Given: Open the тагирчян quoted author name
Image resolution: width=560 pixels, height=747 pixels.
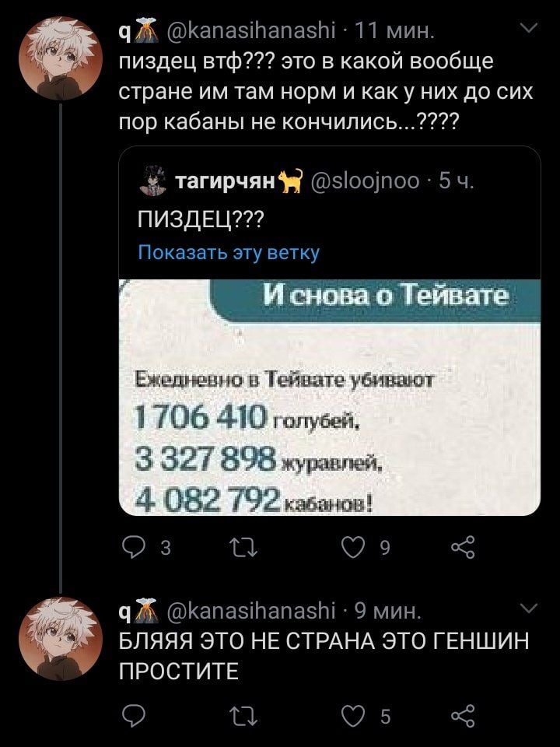Looking at the screenshot, I should (226, 181).
